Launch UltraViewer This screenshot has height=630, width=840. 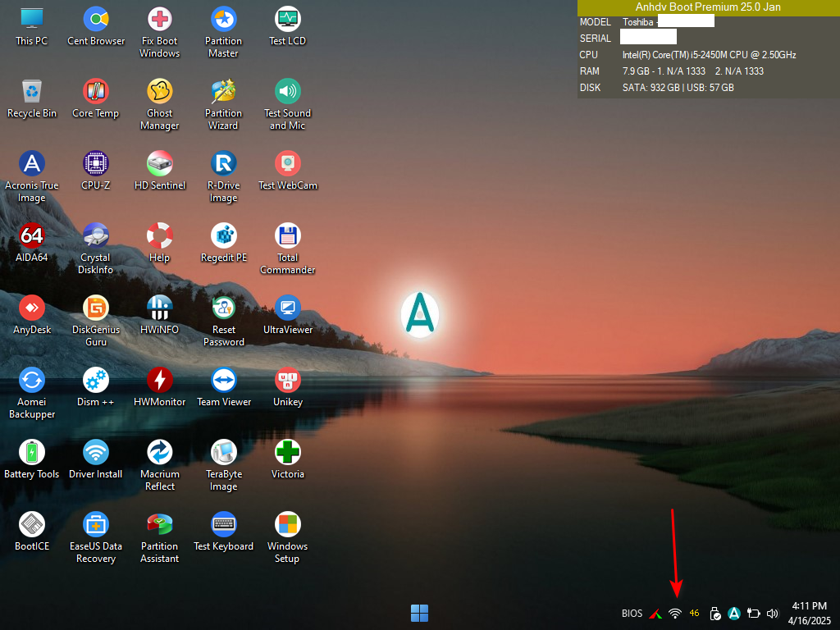288,316
